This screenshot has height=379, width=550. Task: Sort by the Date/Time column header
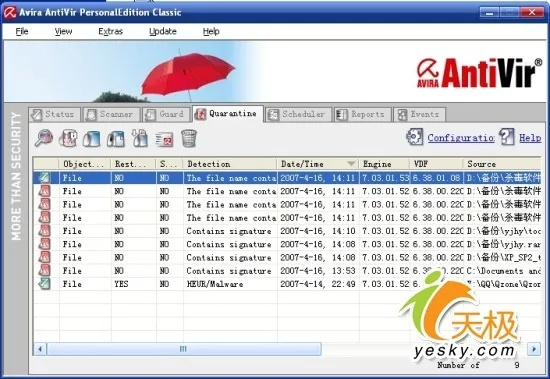(x=318, y=164)
